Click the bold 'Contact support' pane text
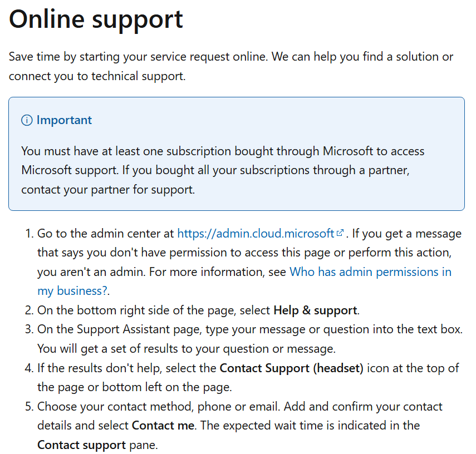The width and height of the screenshot is (476, 454). click(81, 445)
